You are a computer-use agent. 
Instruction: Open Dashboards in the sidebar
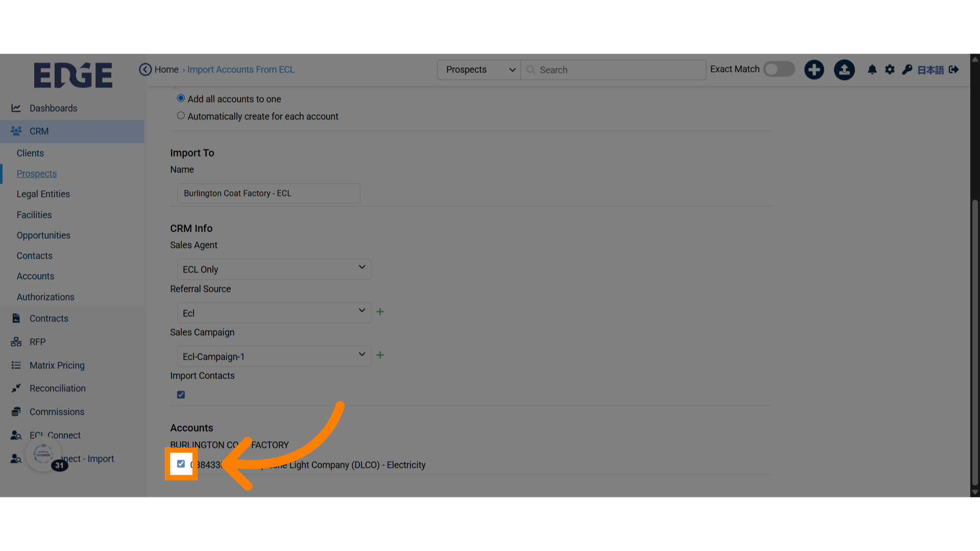tap(53, 108)
